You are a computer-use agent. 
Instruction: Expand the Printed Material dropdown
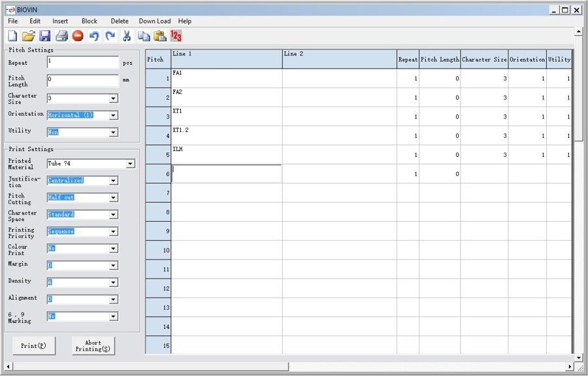130,164
